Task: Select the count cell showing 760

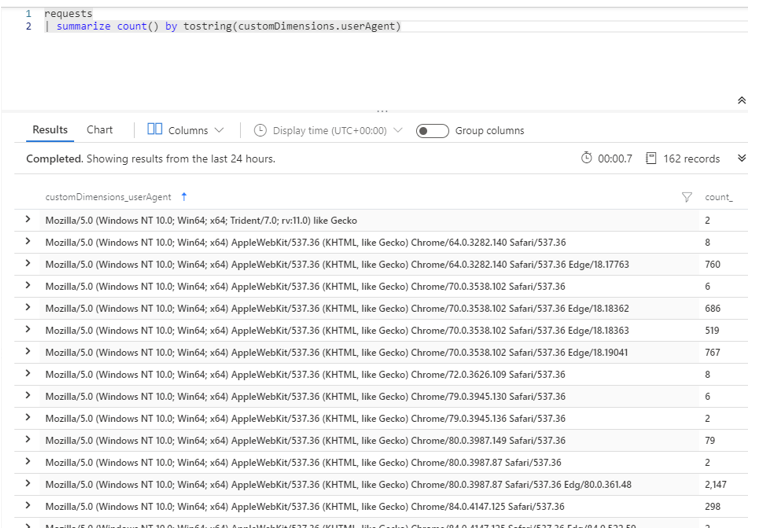Action: click(x=712, y=264)
